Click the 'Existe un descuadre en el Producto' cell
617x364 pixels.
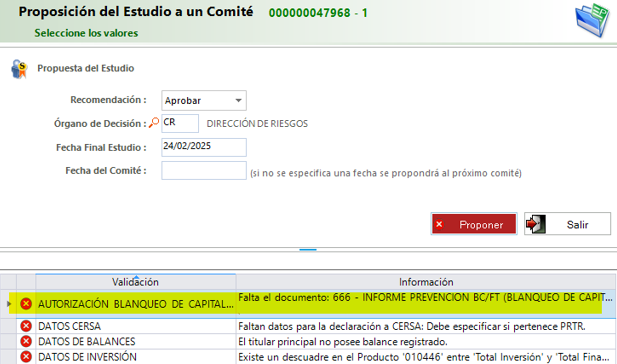tap(426, 357)
